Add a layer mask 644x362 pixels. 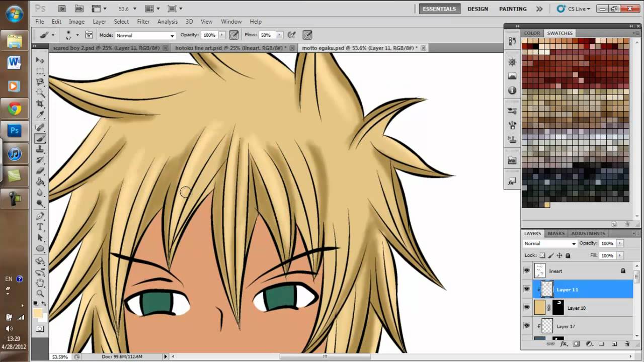pos(576,344)
